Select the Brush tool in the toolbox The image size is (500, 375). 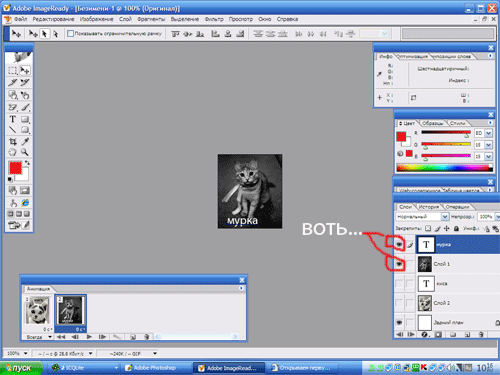point(25,107)
